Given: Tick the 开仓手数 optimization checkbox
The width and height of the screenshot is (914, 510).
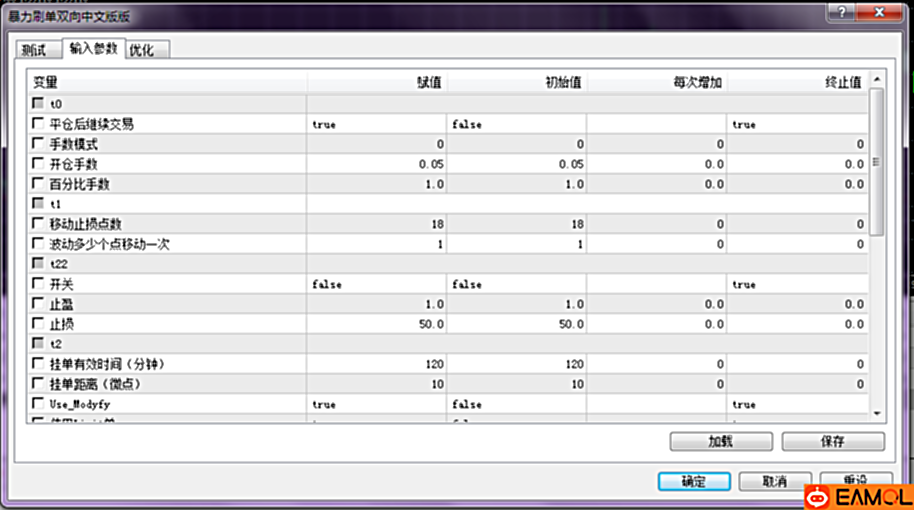Looking at the screenshot, I should (x=38, y=164).
